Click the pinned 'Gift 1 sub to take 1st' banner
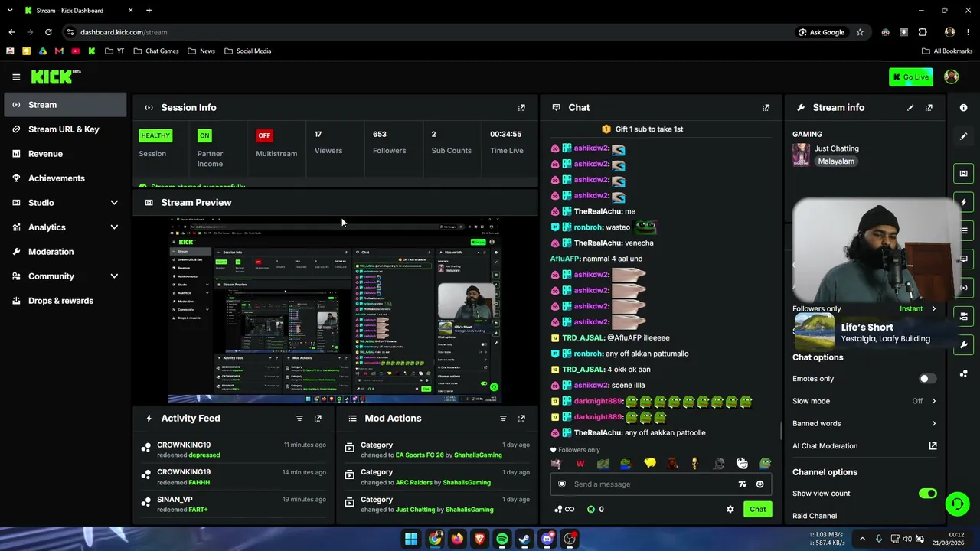 [x=642, y=129]
